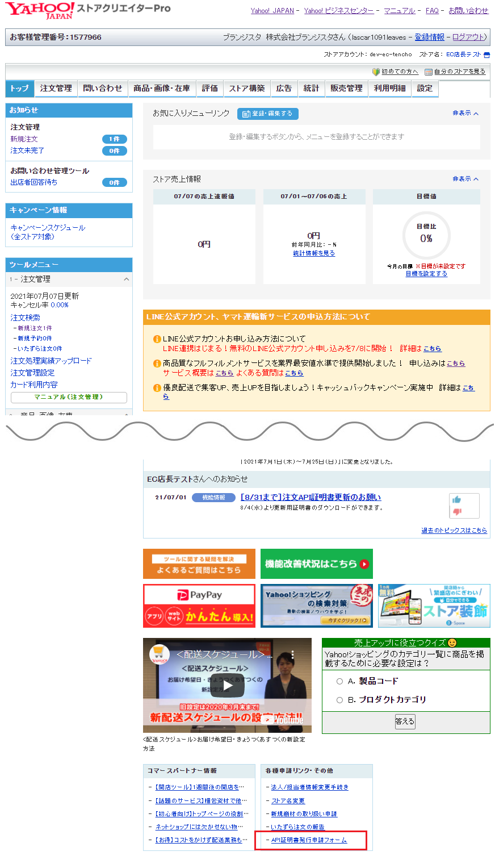The width and height of the screenshot is (495, 868).
Task: Open the 販売管理 tab
Action: (x=346, y=89)
